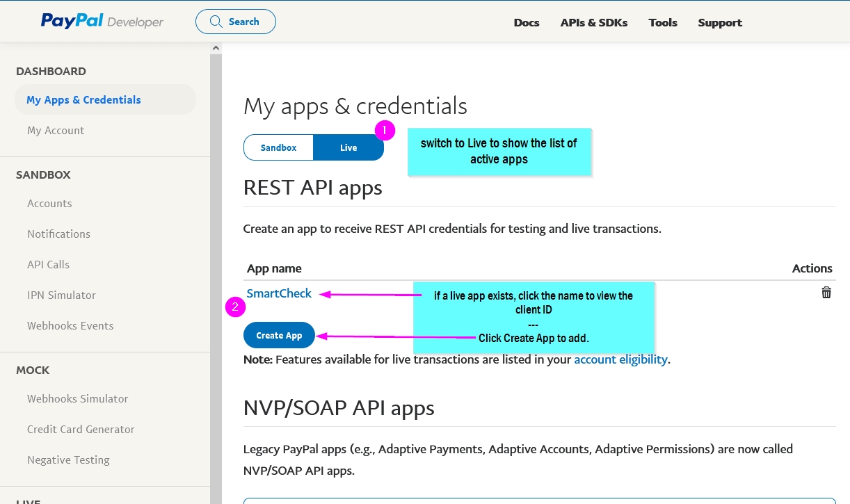Click the App name column header
The image size is (850, 504).
[274, 268]
